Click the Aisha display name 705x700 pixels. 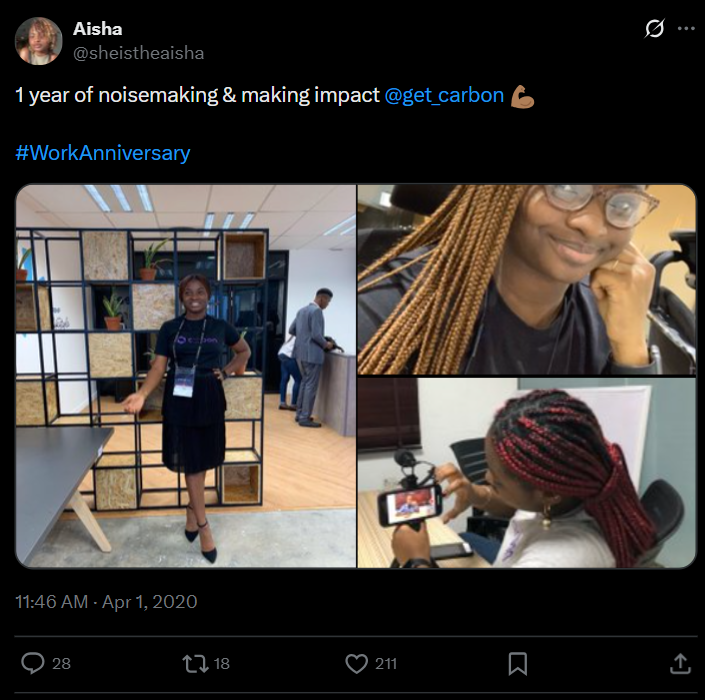click(98, 29)
